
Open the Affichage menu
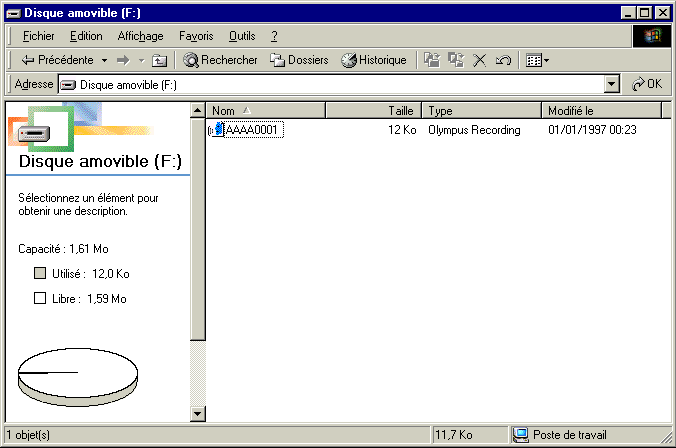[141, 36]
